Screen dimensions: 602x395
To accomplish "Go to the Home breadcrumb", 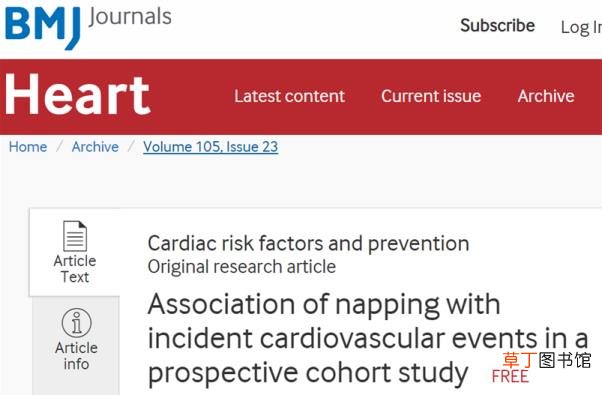I will tap(28, 147).
